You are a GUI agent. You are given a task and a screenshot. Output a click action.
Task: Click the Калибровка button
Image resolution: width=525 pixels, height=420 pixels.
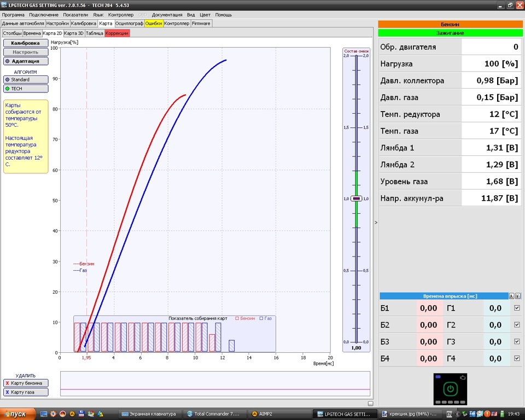26,43
